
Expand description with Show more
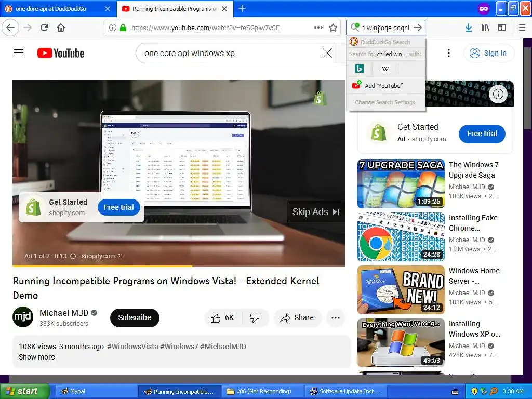(x=37, y=357)
